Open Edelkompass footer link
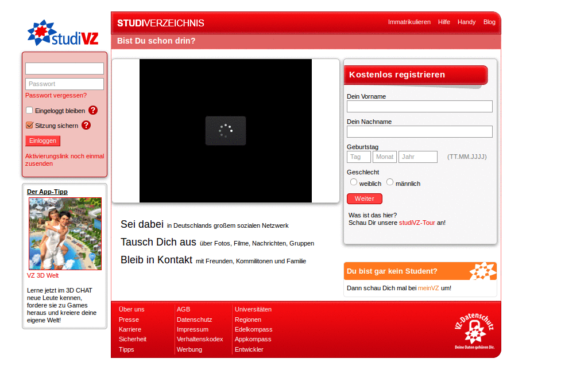This screenshot has width=588, height=370. pyautogui.click(x=253, y=329)
